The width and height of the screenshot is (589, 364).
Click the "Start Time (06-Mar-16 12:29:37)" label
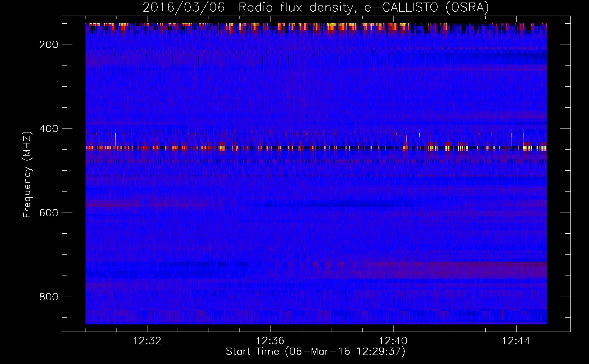tap(316, 351)
